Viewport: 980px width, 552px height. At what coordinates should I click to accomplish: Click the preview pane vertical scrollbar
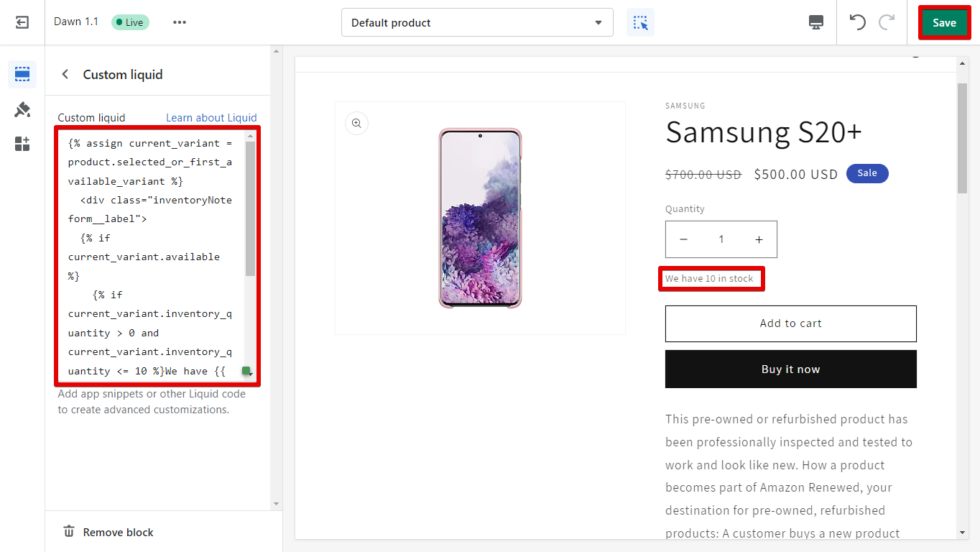(963, 137)
